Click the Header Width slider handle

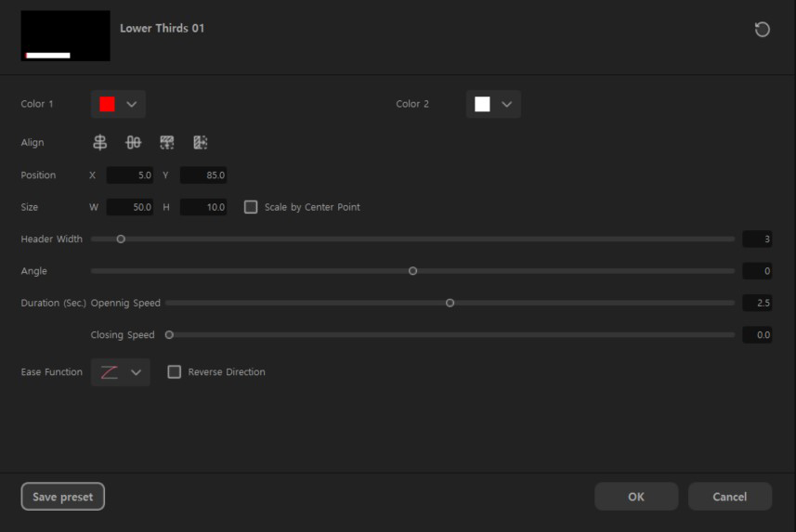pyautogui.click(x=121, y=240)
